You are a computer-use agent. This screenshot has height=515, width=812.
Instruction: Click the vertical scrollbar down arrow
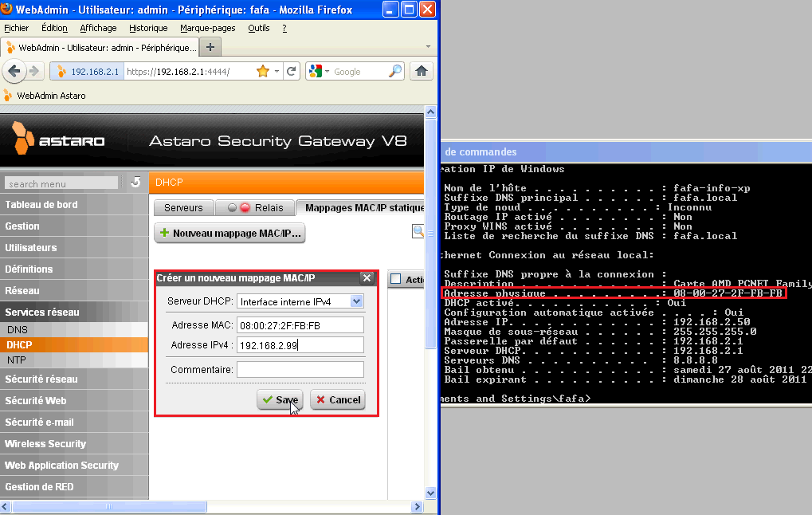430,493
